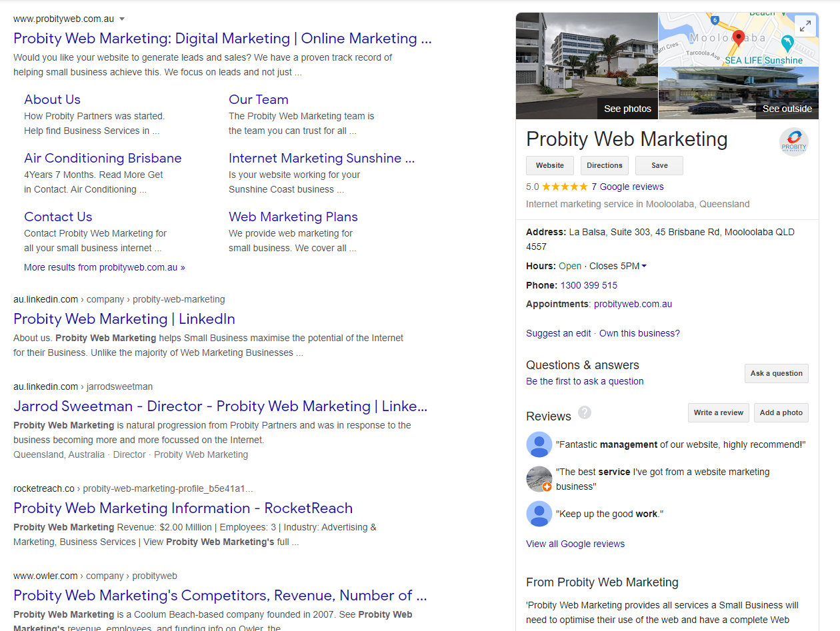Click avatar beside "Fantastic management" review
The height and width of the screenshot is (631, 840).
tap(539, 444)
